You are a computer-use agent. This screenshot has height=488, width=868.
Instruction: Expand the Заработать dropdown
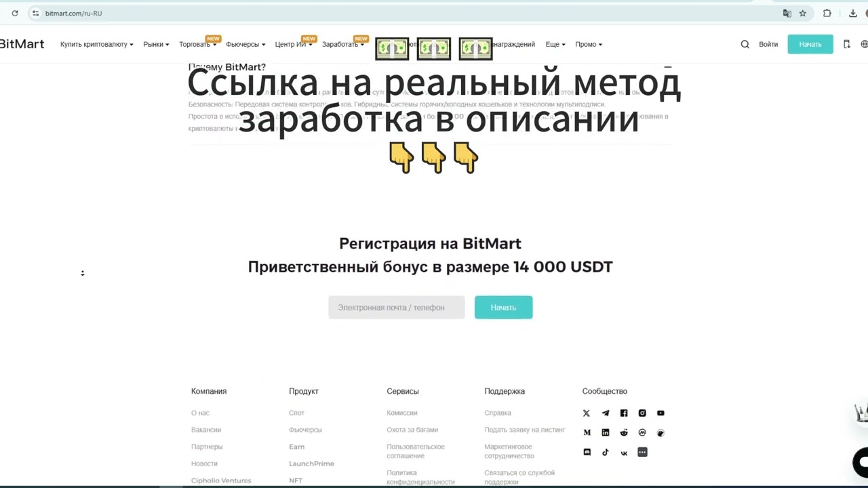343,44
